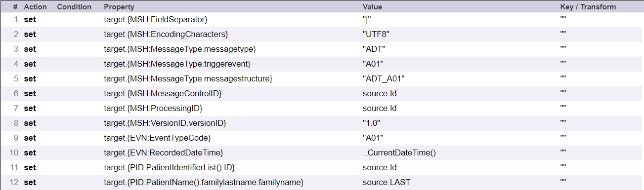
Task: Click the Action column header
Action: click(35, 7)
